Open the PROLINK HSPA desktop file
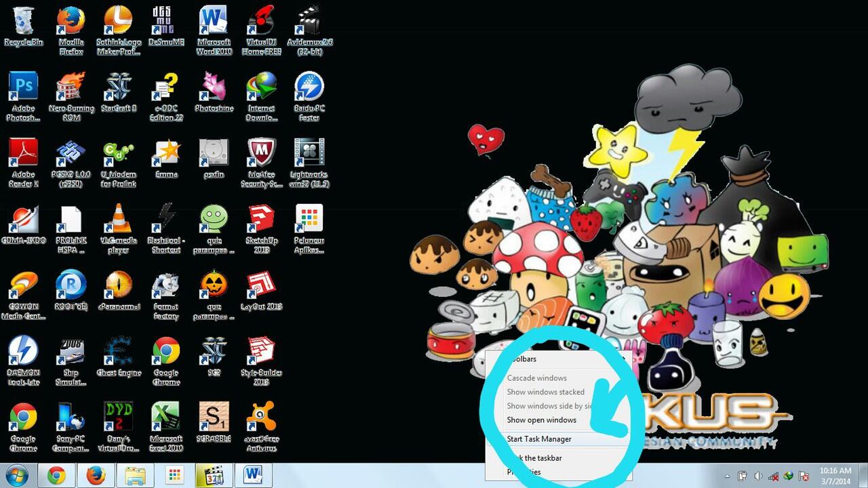 71,229
